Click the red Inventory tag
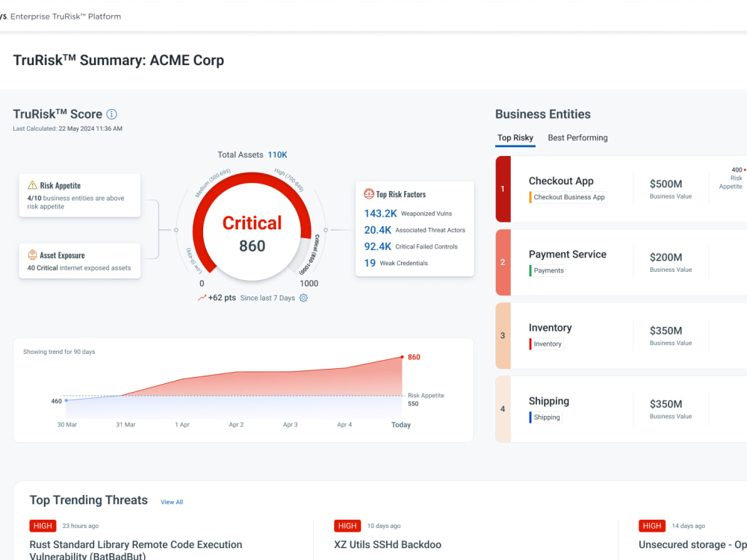 click(546, 343)
